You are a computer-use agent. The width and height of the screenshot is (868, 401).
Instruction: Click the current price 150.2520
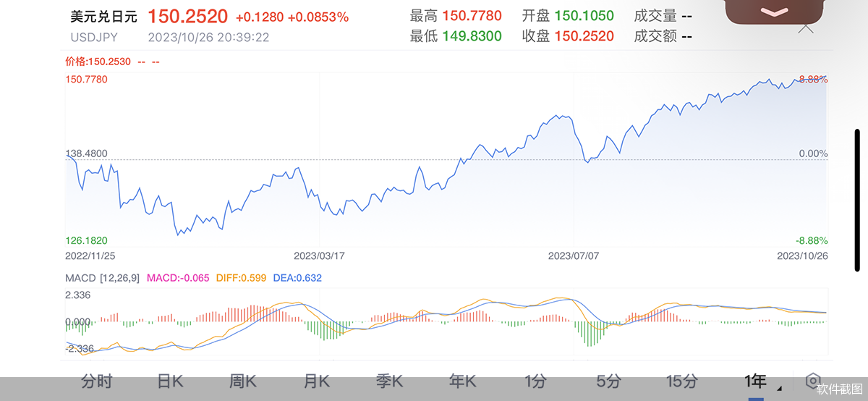pyautogui.click(x=188, y=16)
